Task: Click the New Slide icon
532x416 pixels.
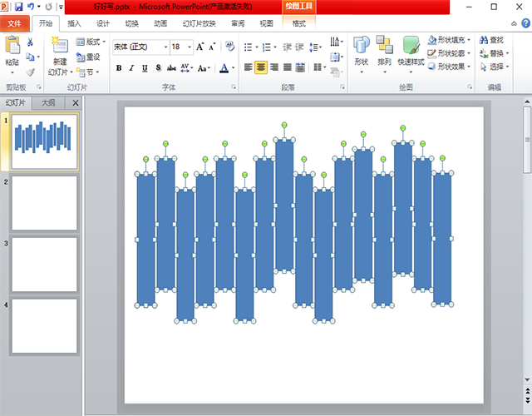Action: point(60,44)
